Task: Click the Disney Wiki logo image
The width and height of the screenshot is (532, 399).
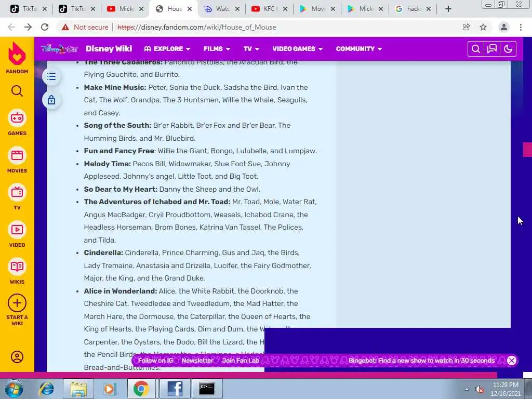Action: [x=60, y=49]
